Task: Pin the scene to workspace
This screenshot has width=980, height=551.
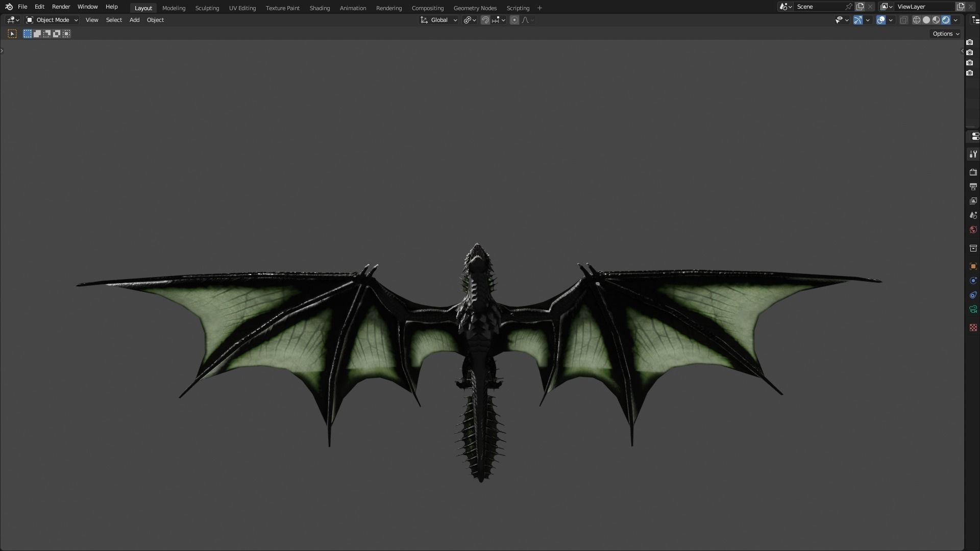Action: pos(849,7)
